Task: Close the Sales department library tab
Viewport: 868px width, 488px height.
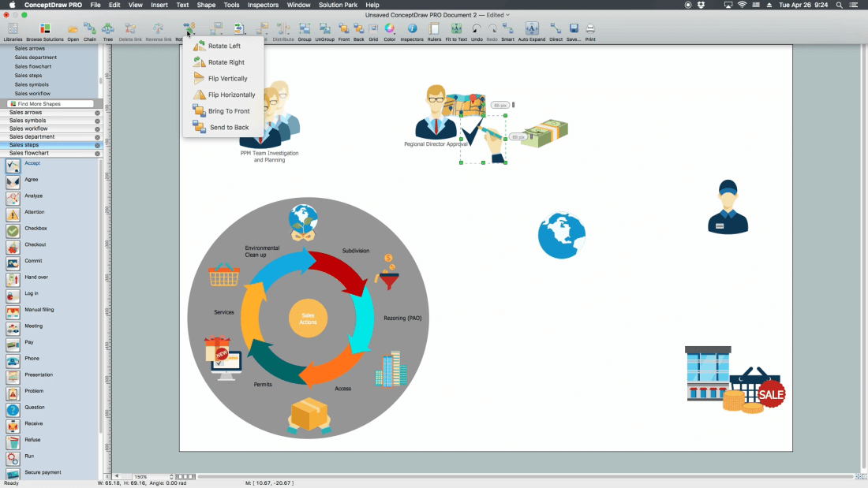Action: click(97, 136)
